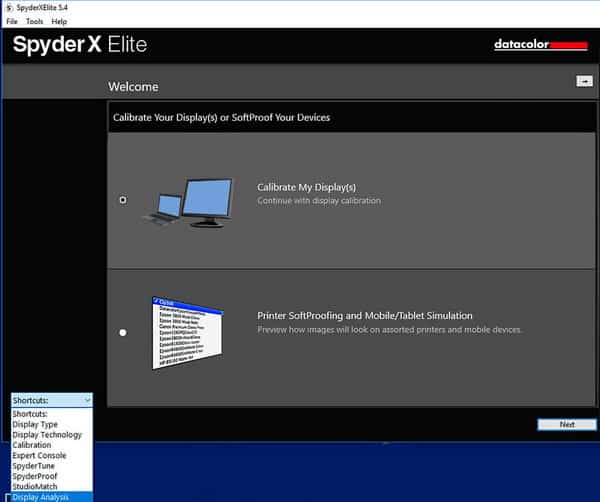Image resolution: width=600 pixels, height=502 pixels.
Task: Choose SpyderProof shortcut entry
Action: 52,476
